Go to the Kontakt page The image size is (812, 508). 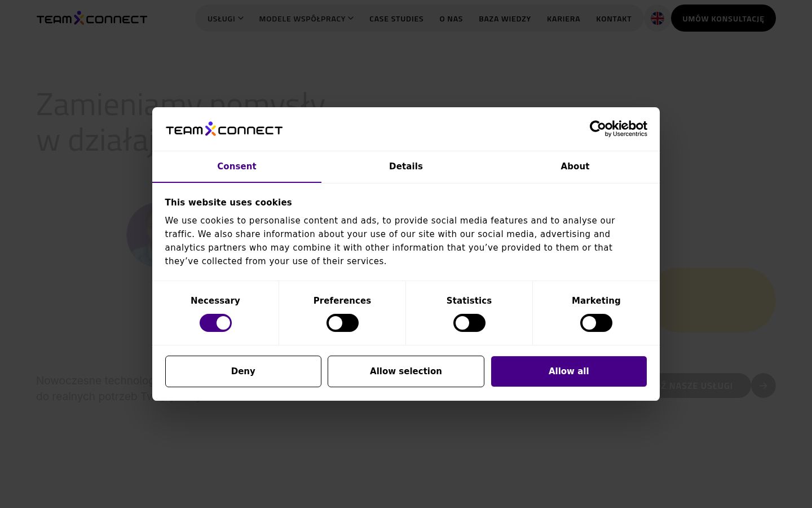pos(614,19)
